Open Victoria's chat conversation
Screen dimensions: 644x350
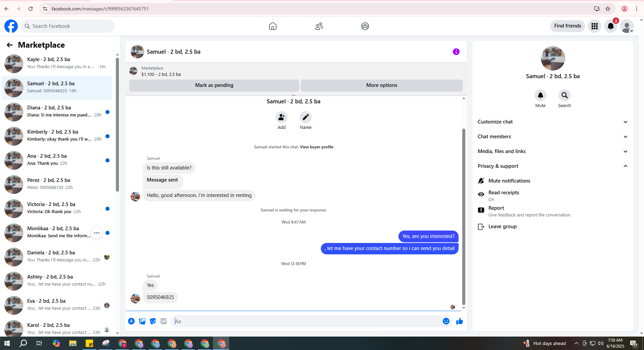(x=57, y=208)
